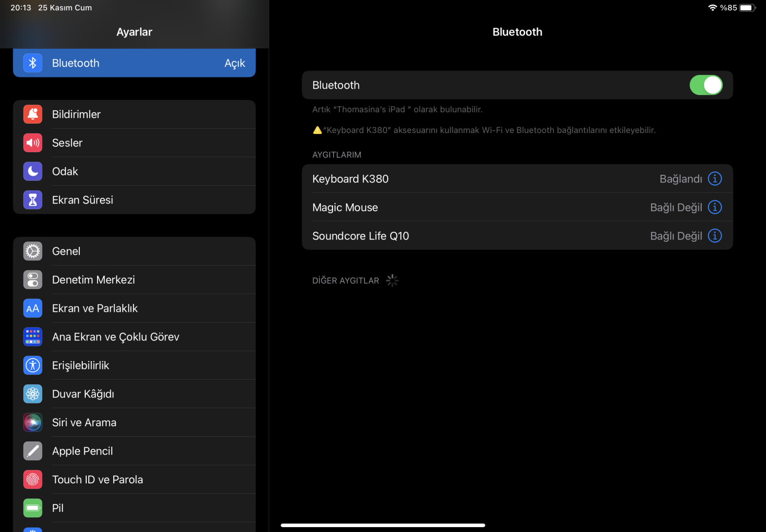
Task: Tap the yellow warning triangle icon
Action: coord(317,130)
